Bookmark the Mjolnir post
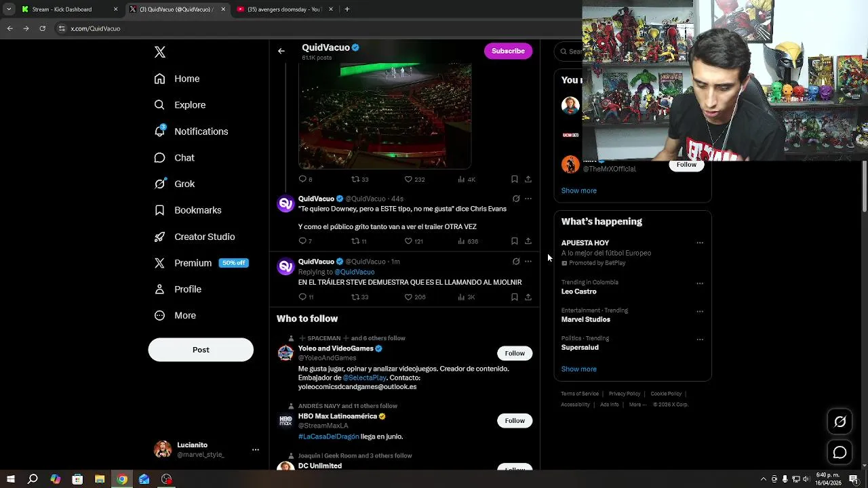Viewport: 868px width, 488px height. point(514,297)
